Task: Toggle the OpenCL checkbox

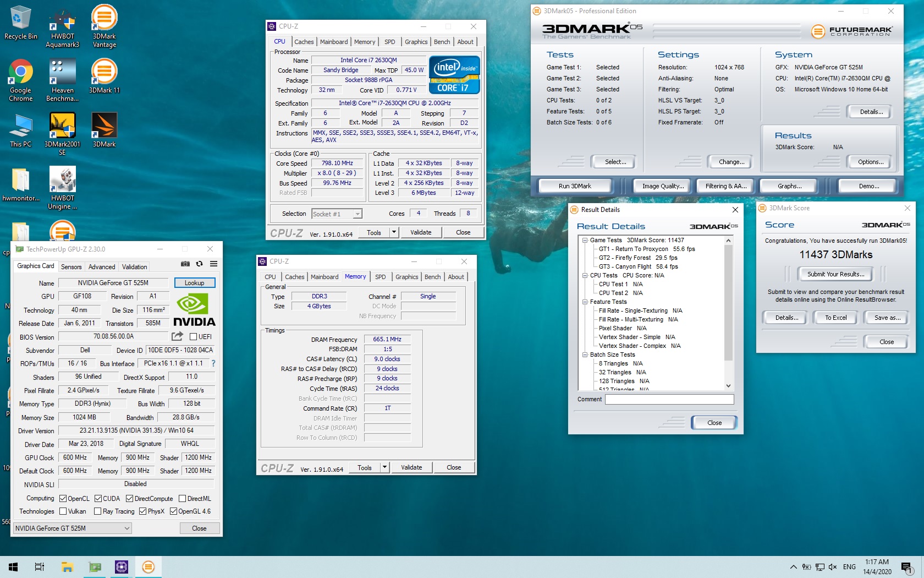Action: pyautogui.click(x=63, y=498)
